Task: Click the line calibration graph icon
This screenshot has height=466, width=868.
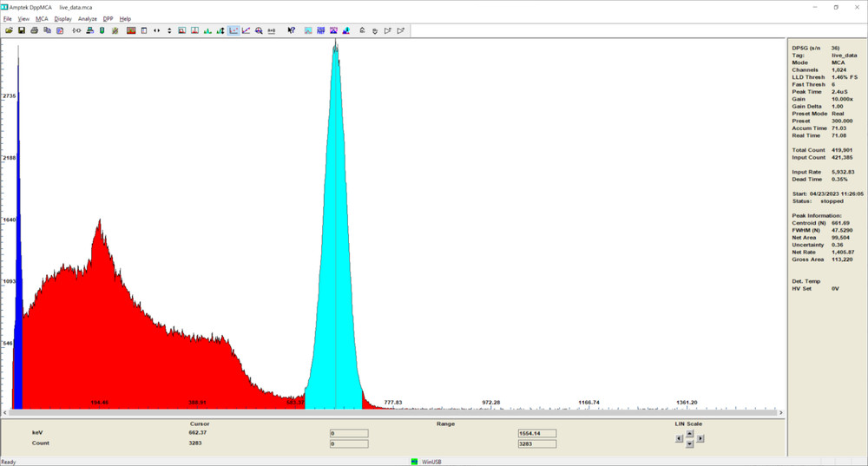Action: [x=246, y=31]
